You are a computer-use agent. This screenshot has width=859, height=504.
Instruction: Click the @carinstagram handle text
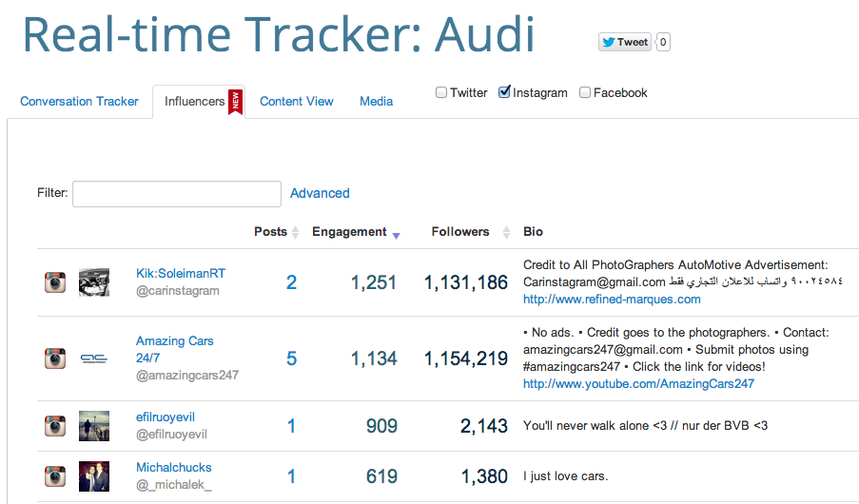pos(178,291)
